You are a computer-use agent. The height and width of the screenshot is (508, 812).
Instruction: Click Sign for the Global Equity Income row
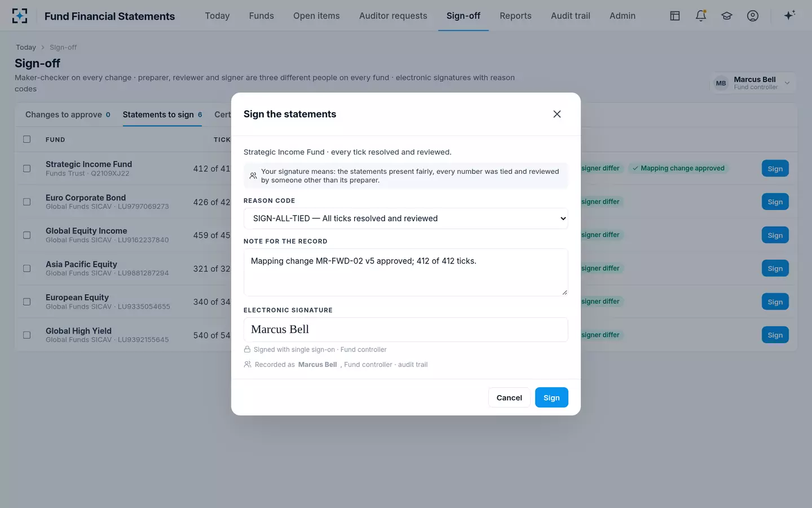[x=775, y=235]
